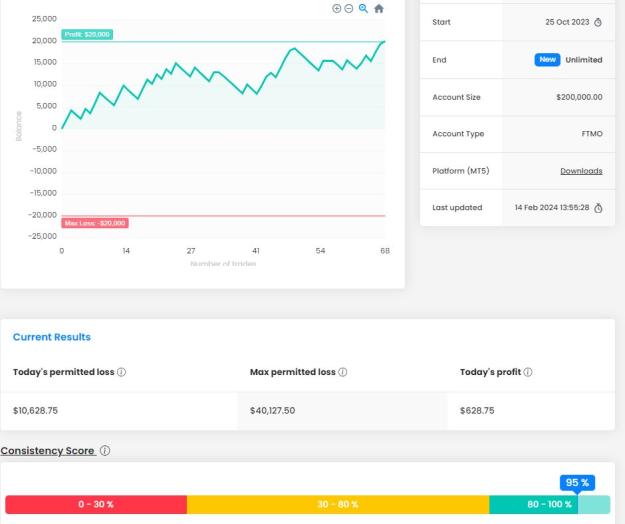Click the Current Results heading

point(52,337)
